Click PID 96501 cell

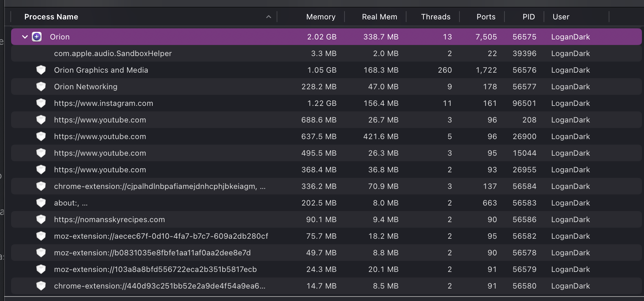(x=525, y=103)
